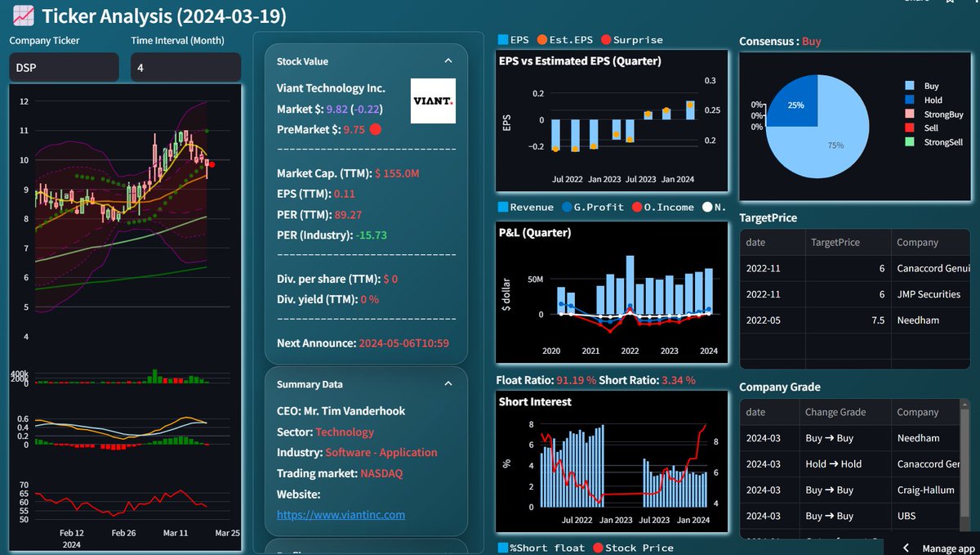Click the Buy legend color swatch
The height and width of the screenshot is (555, 980).
click(x=910, y=86)
